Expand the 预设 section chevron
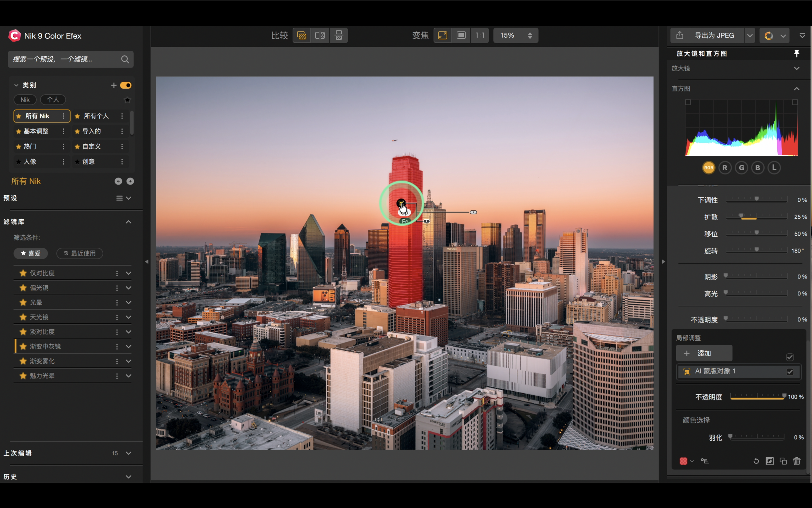The width and height of the screenshot is (812, 508). tap(129, 198)
